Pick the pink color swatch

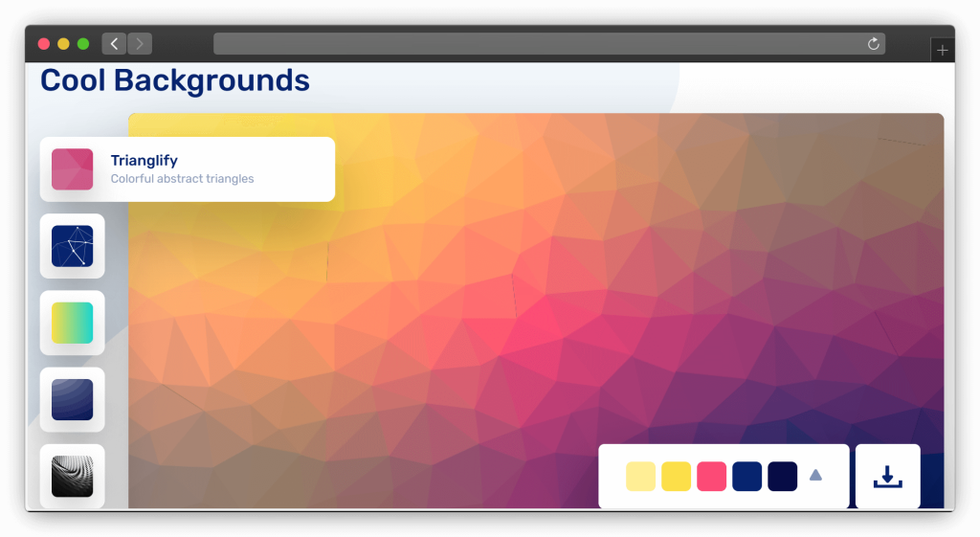pos(712,476)
